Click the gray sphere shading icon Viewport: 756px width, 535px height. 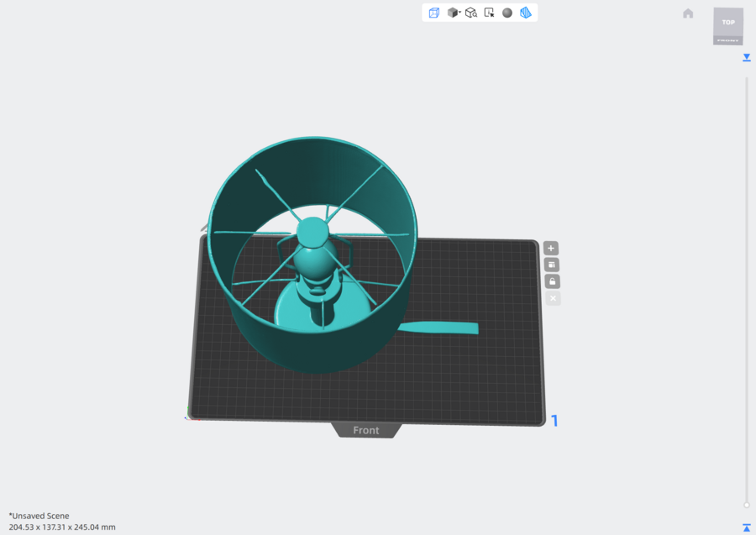[x=507, y=13]
